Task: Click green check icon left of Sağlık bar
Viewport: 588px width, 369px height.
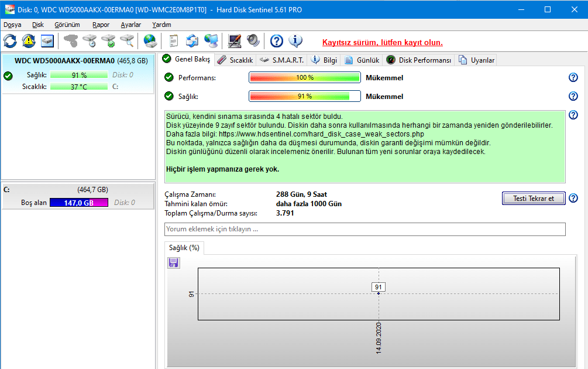Action: click(x=169, y=96)
